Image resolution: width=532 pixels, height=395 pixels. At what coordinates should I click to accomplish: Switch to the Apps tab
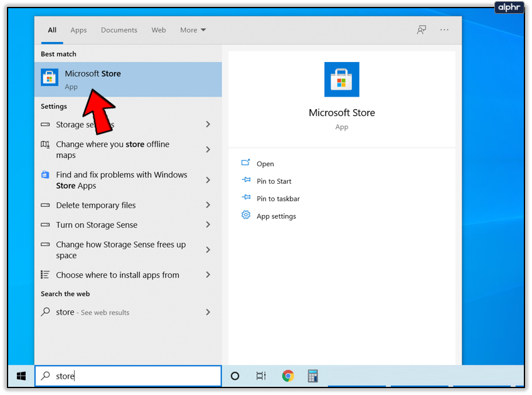pyautogui.click(x=78, y=30)
